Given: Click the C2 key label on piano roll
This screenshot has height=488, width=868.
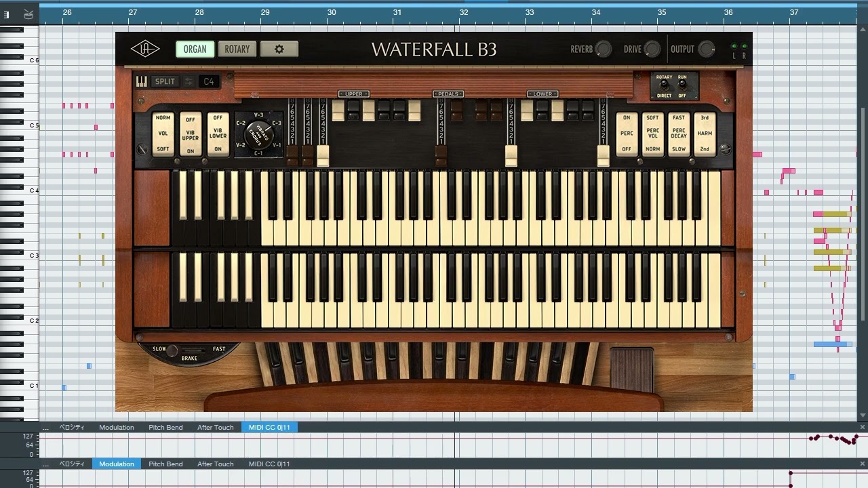Looking at the screenshot, I should 34,321.
